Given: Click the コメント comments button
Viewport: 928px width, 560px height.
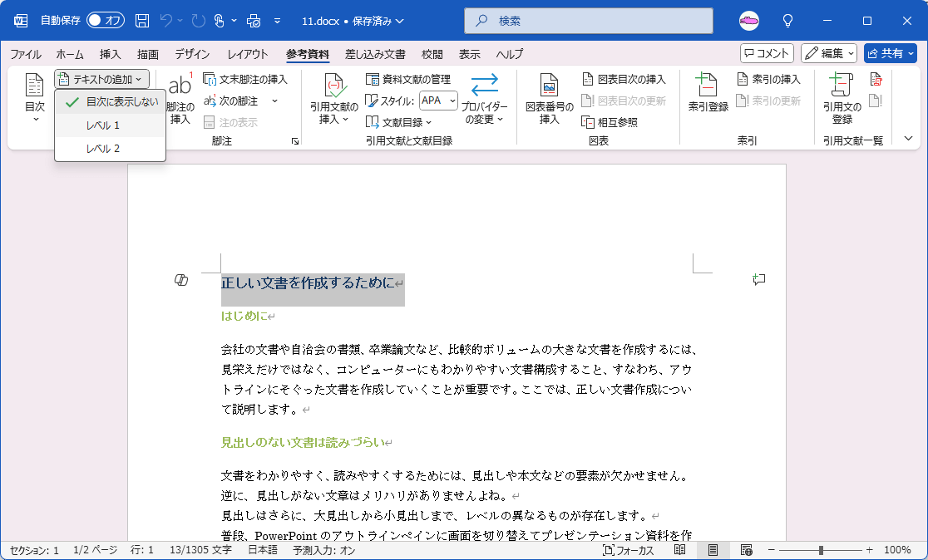Looking at the screenshot, I should [x=767, y=53].
